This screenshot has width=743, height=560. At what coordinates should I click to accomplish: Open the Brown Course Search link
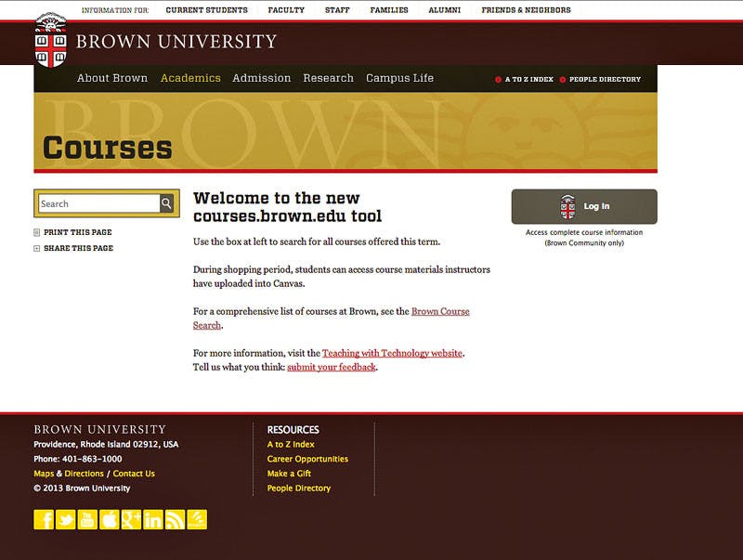click(x=440, y=311)
